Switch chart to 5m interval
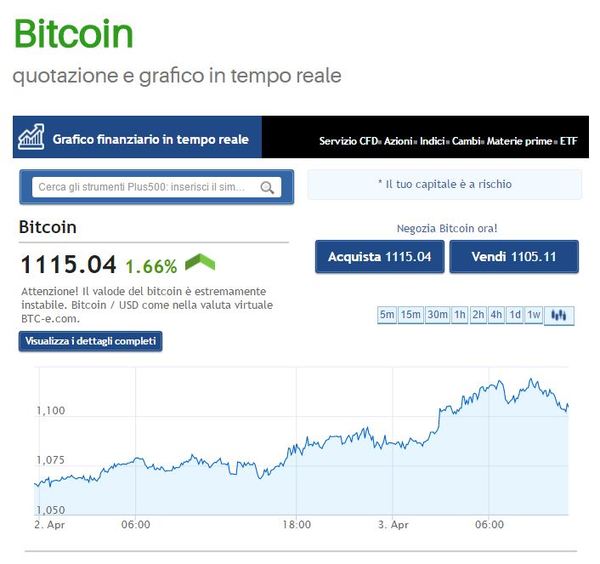 coord(387,315)
